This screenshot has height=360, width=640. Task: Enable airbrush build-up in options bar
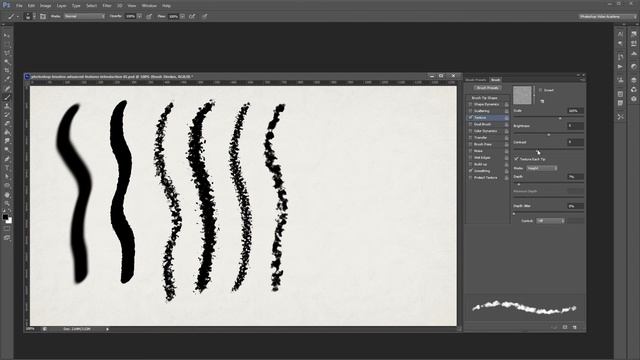(192, 16)
